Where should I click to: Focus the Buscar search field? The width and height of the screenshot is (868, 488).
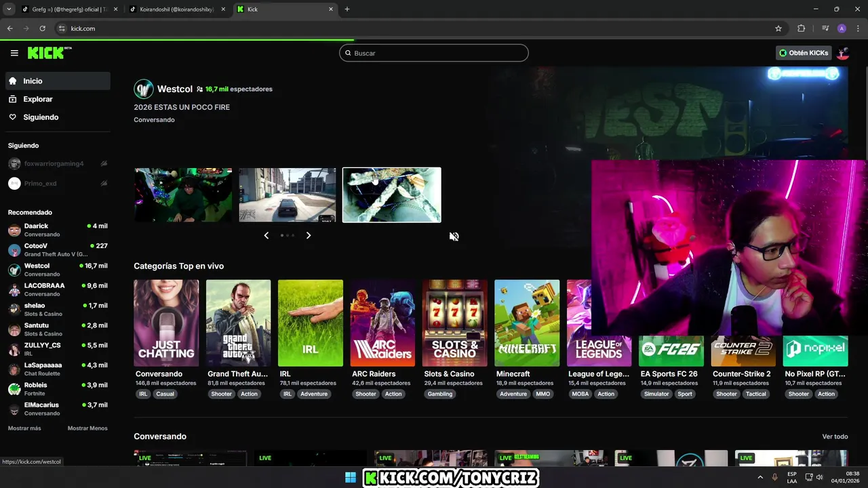[434, 53]
